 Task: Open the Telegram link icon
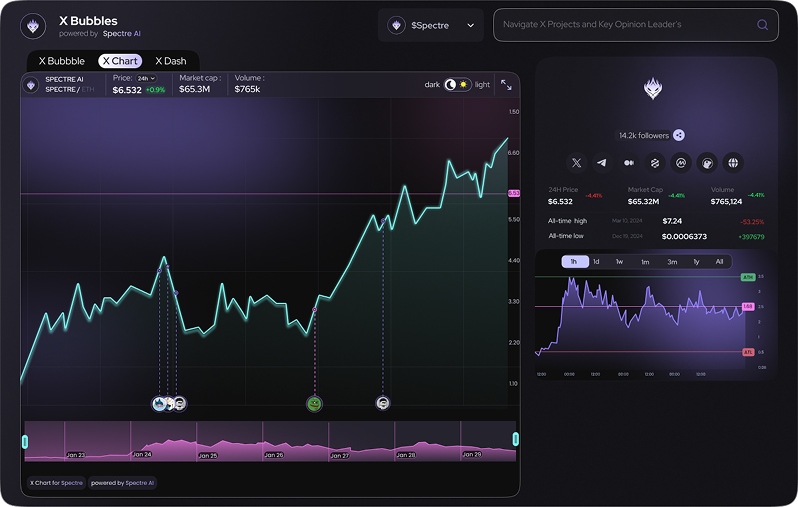(602, 163)
